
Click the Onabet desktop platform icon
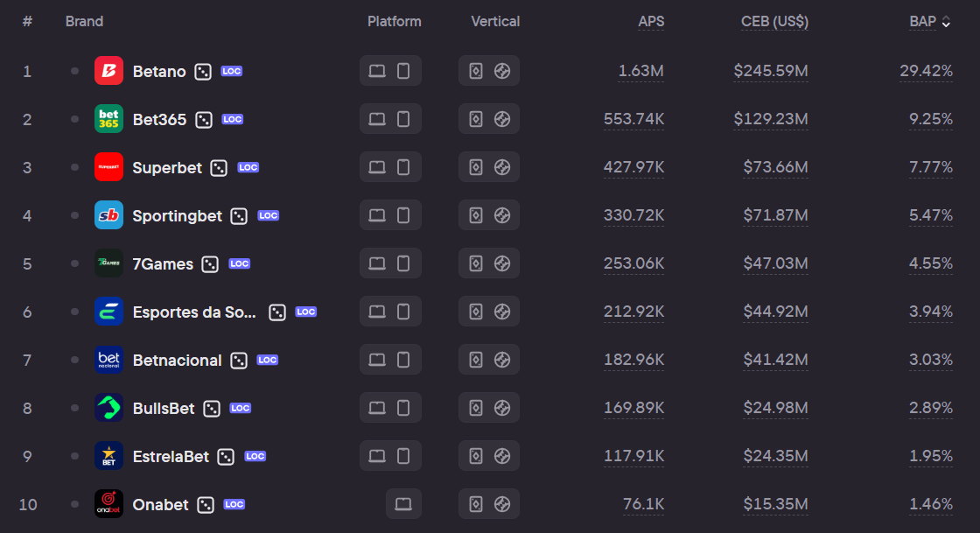click(403, 504)
